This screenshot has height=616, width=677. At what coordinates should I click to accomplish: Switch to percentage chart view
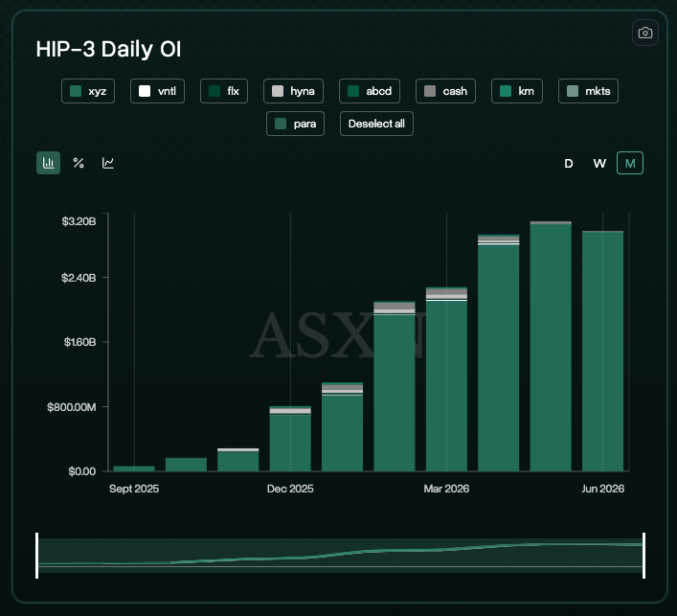[x=79, y=163]
